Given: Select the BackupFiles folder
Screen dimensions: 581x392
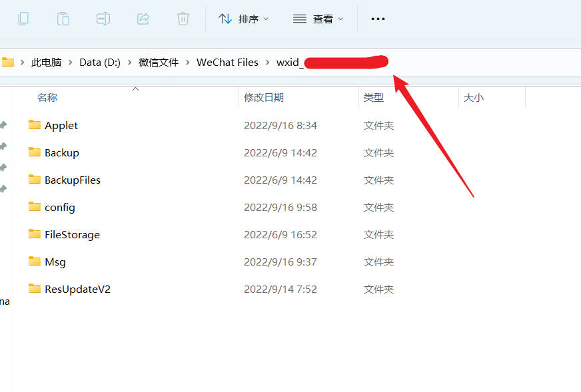Looking at the screenshot, I should 73,180.
